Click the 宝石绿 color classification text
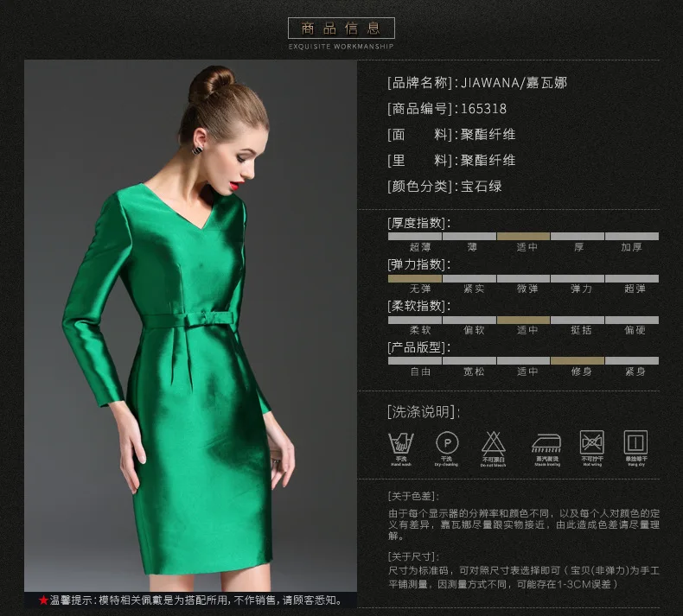The width and height of the screenshot is (683, 616). click(482, 187)
